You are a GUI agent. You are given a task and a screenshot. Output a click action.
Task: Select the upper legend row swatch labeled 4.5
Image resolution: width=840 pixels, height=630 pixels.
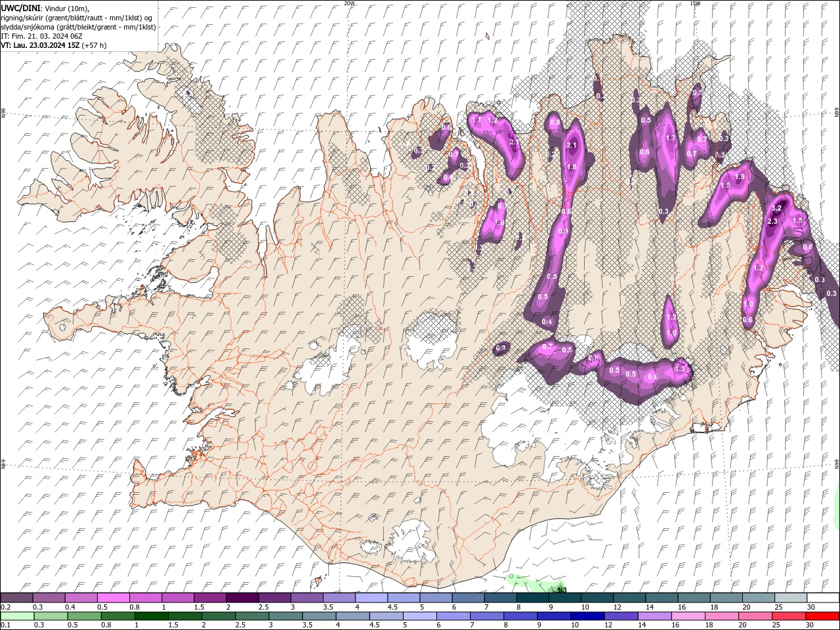(x=404, y=598)
